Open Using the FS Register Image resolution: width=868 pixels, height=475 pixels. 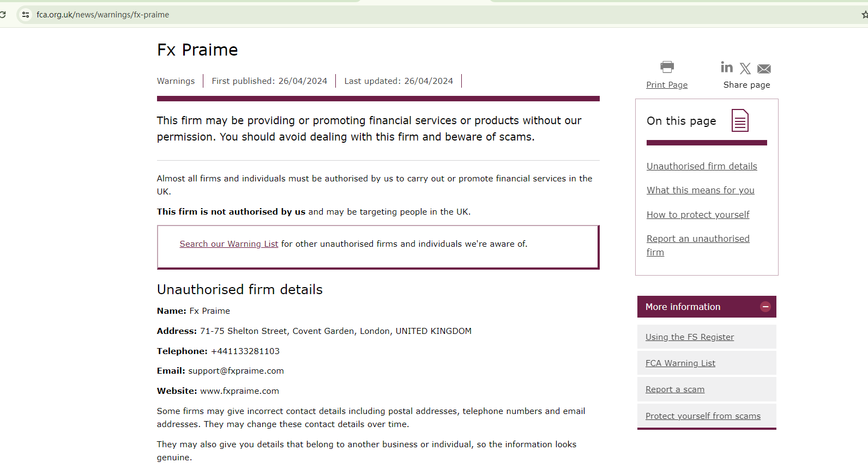pyautogui.click(x=690, y=337)
